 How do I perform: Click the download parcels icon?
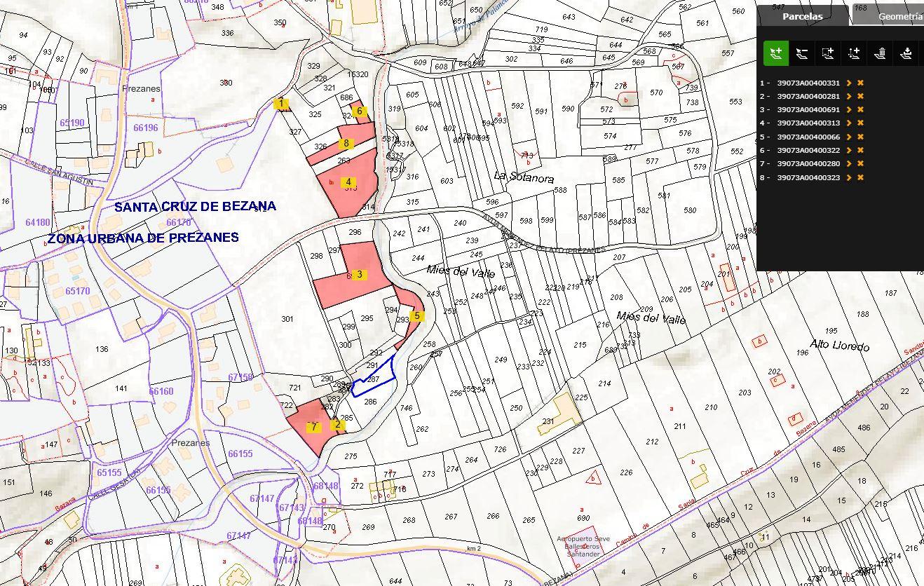907,53
